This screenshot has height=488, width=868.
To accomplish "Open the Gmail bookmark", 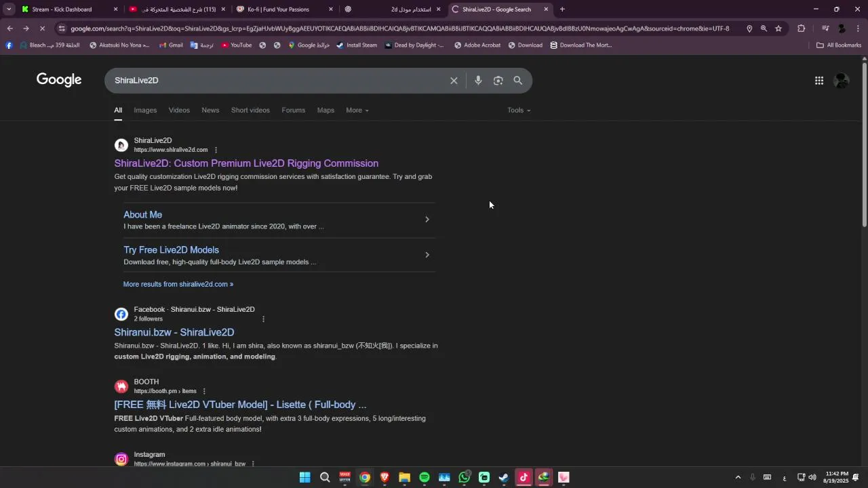I will [171, 45].
